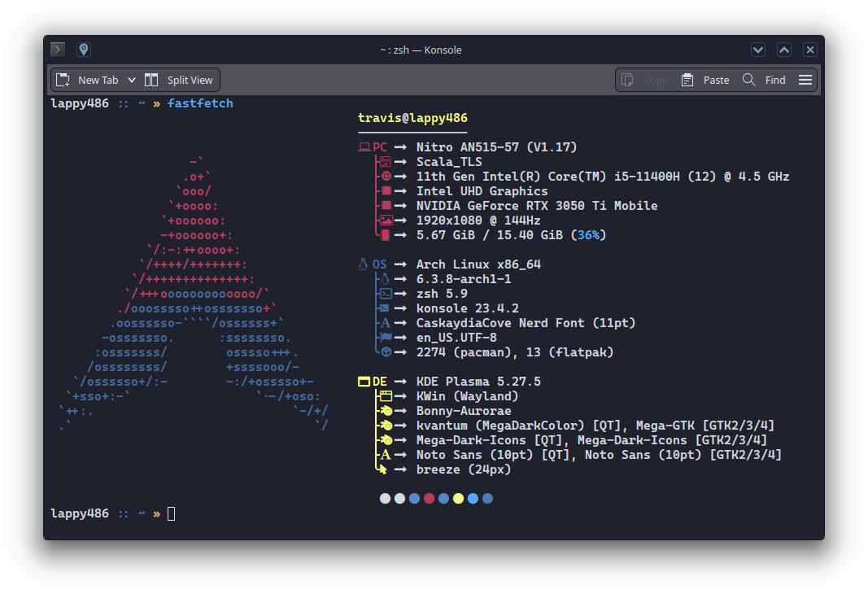Click the kernel icon next to 6.3.8-arch1-1

385,279
